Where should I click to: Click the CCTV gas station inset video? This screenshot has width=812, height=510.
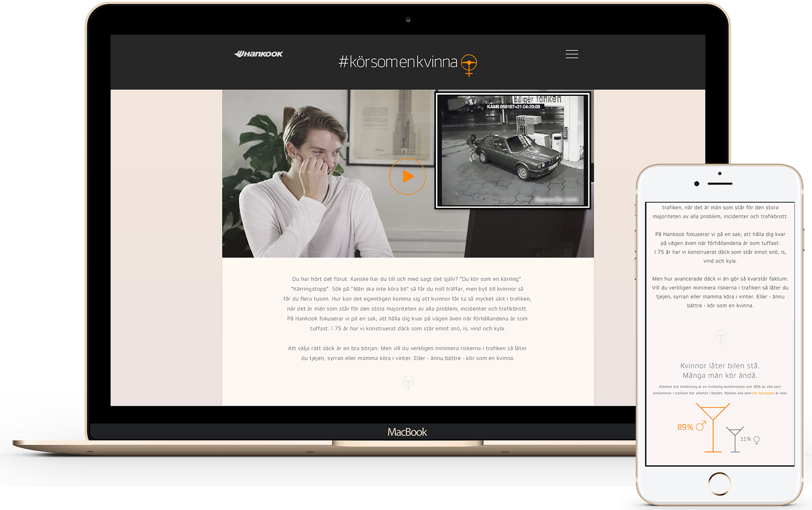point(513,151)
